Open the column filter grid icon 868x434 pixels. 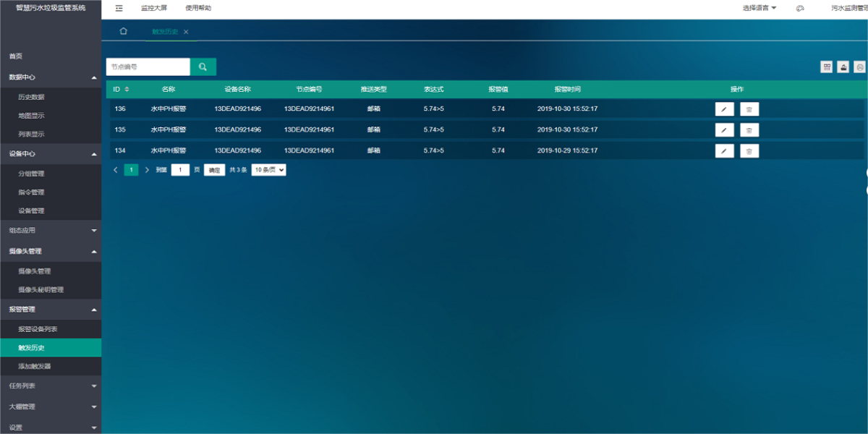pyautogui.click(x=827, y=67)
